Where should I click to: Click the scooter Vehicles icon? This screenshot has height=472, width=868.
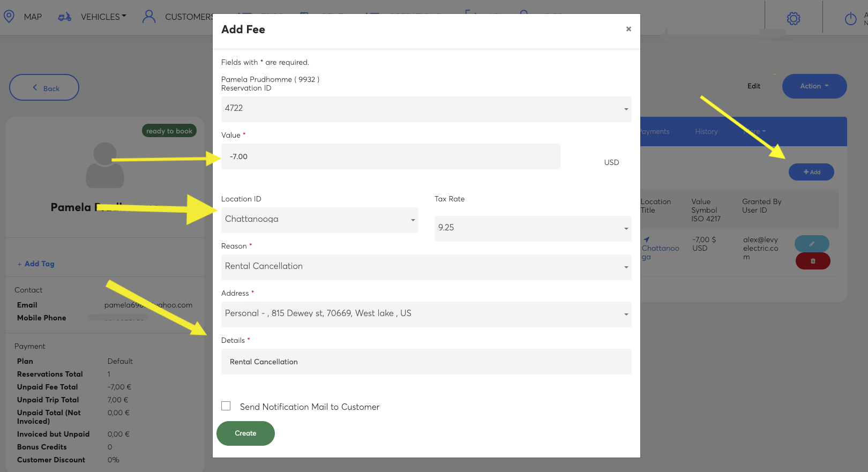[x=65, y=17]
